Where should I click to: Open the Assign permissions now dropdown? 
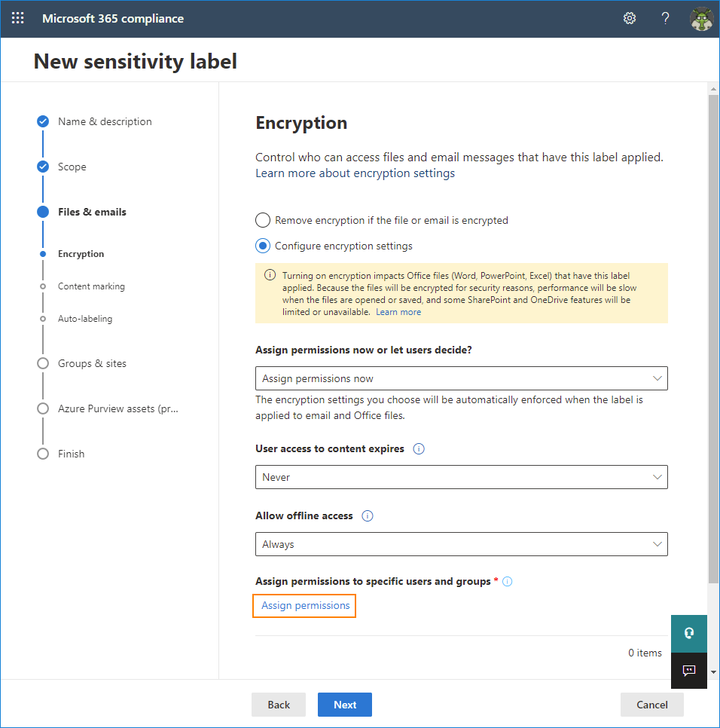pyautogui.click(x=461, y=378)
